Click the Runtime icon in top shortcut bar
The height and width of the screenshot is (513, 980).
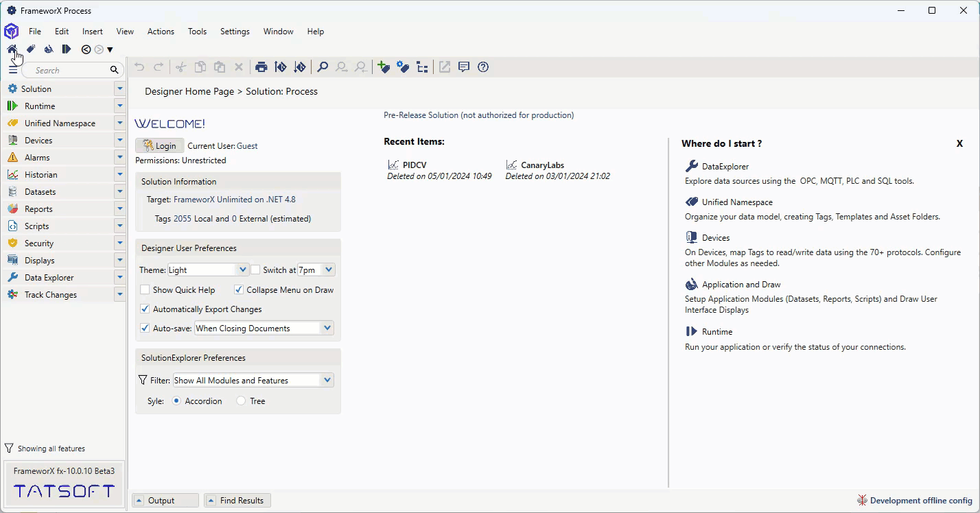coord(67,49)
